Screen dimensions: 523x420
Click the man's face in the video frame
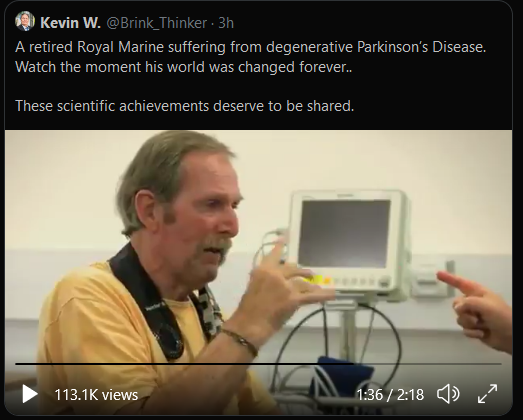click(x=207, y=217)
